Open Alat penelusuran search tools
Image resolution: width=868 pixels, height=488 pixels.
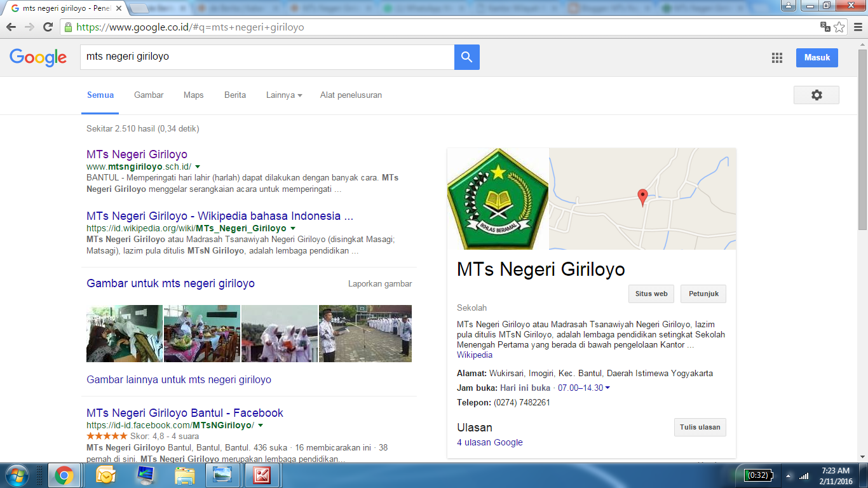[x=351, y=95]
